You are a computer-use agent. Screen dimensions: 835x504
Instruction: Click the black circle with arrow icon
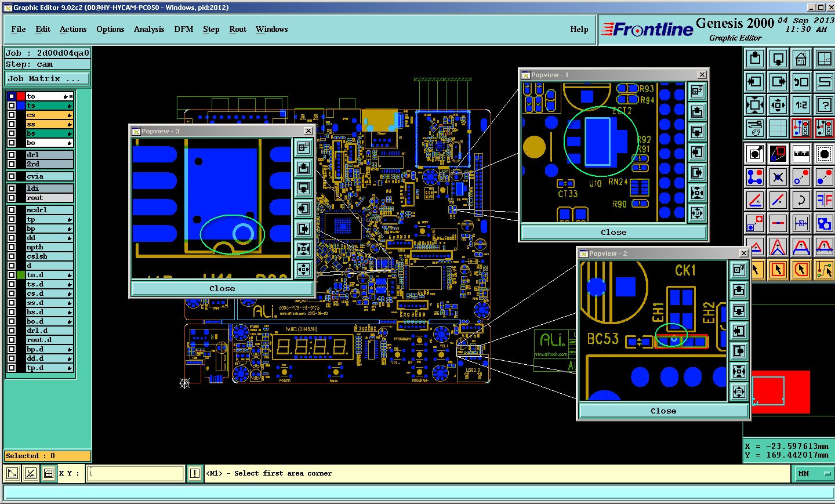pos(755,154)
